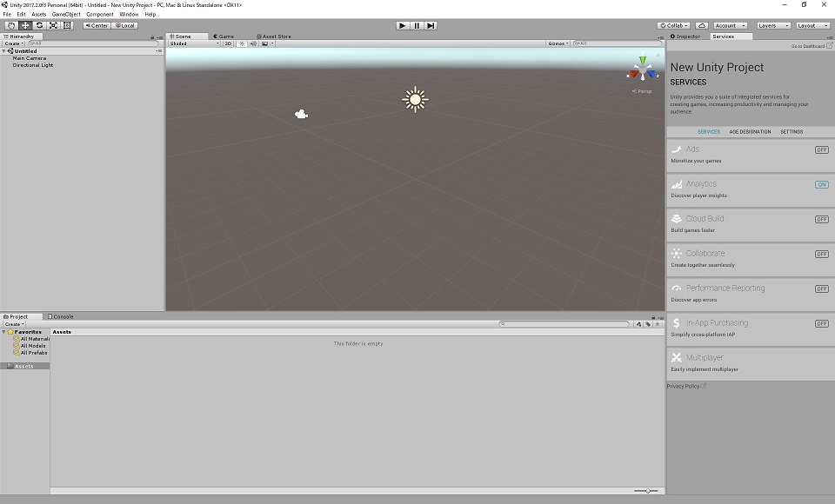Select the Rotate tool
The image size is (835, 504).
39,25
